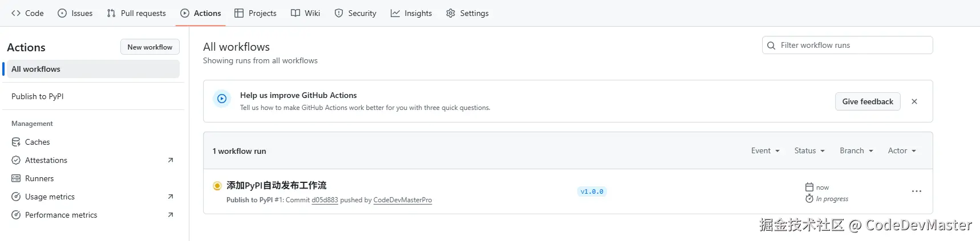980x241 pixels.
Task: Open the repository Settings tab
Action: (x=467, y=13)
